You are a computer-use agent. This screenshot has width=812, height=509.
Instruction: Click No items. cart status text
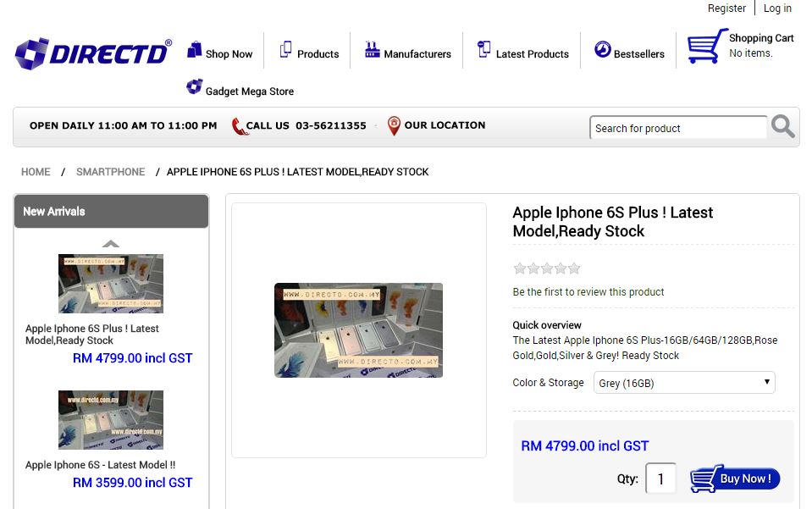751,53
